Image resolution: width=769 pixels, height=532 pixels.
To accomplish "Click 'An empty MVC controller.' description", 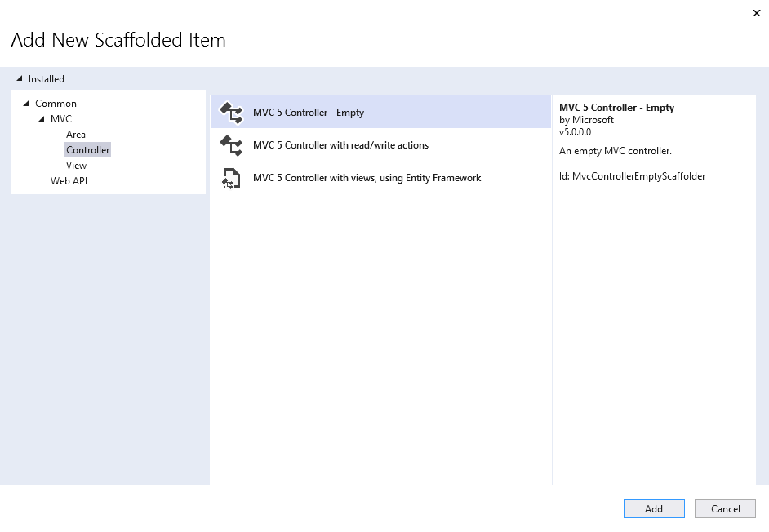I will point(615,151).
